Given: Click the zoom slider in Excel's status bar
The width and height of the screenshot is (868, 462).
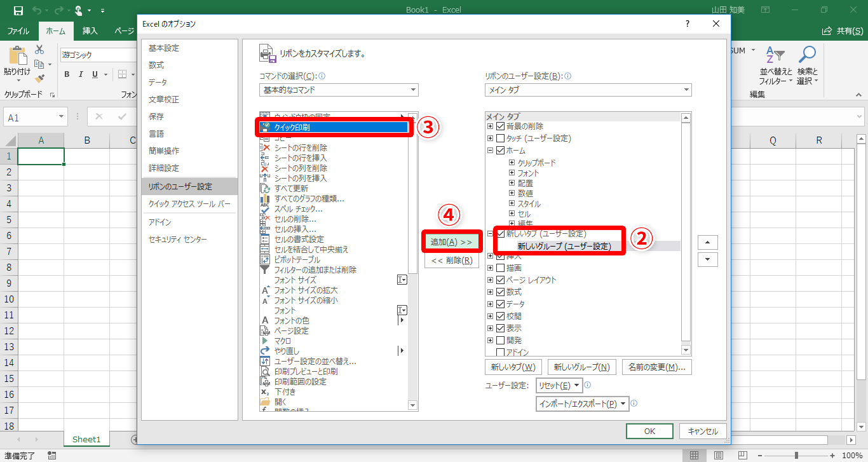Looking at the screenshot, I should click(797, 456).
